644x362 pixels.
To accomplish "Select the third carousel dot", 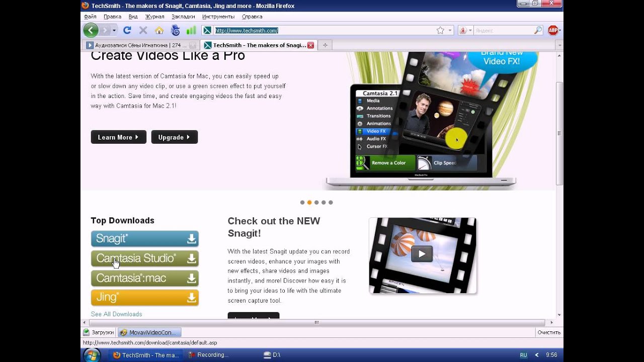I will click(x=316, y=203).
